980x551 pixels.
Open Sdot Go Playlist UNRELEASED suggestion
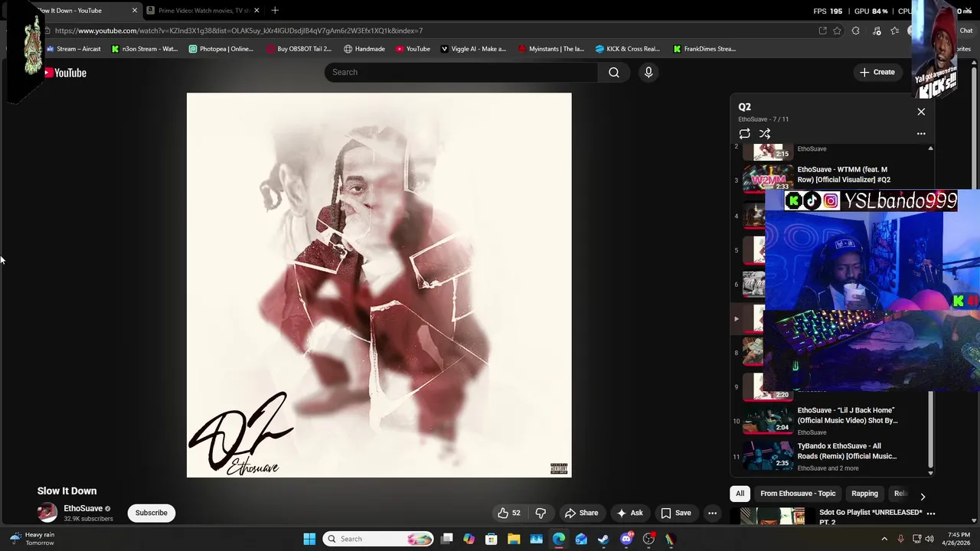click(x=871, y=517)
